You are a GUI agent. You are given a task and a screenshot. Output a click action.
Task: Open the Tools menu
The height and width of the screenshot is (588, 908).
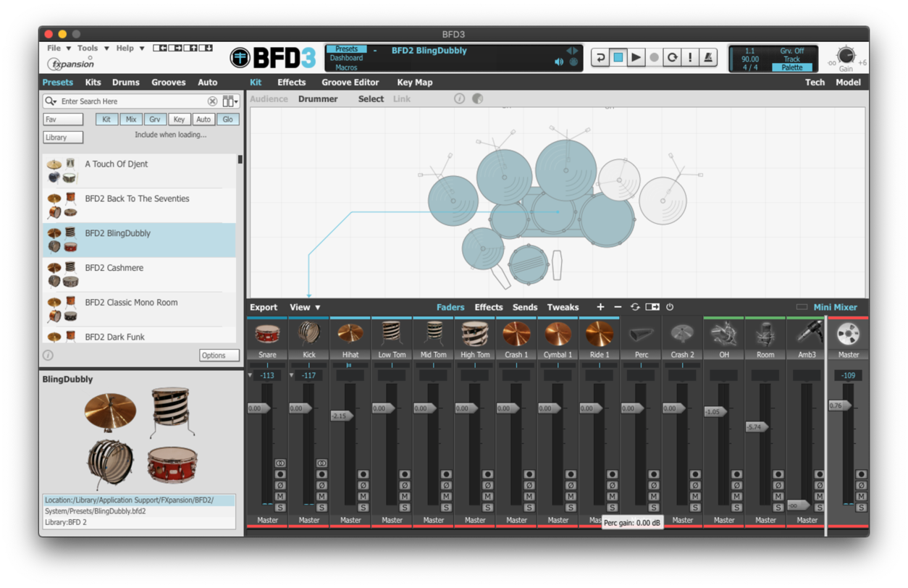[x=93, y=49]
